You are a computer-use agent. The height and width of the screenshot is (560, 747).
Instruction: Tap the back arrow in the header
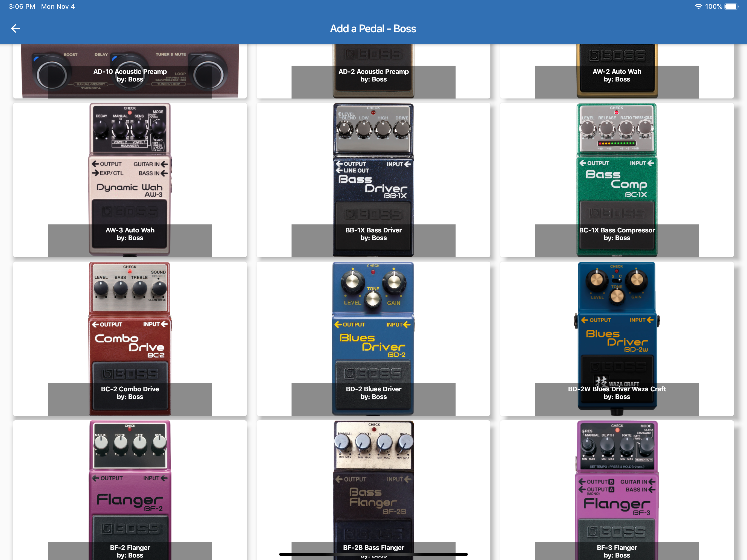(16, 28)
